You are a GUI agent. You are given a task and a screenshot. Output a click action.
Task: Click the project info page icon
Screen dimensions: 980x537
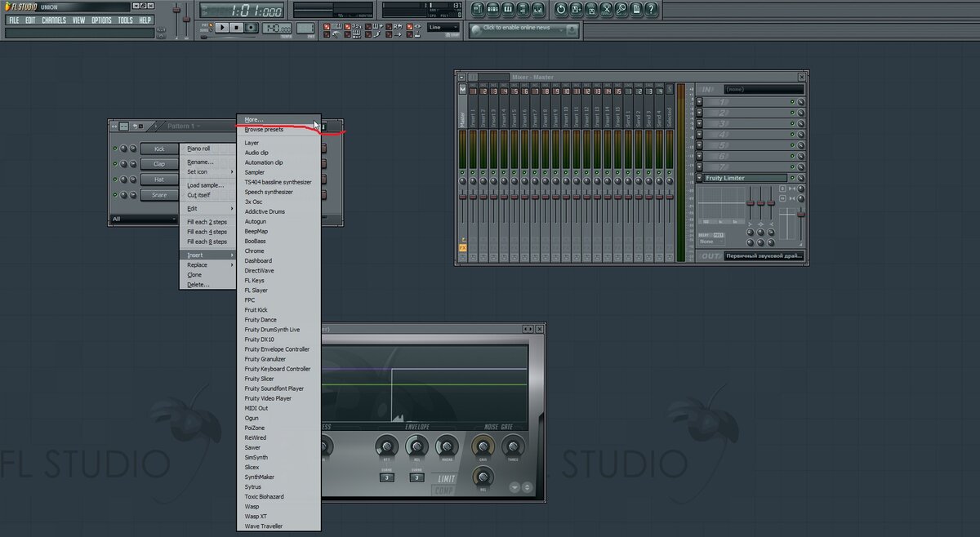tap(635, 9)
